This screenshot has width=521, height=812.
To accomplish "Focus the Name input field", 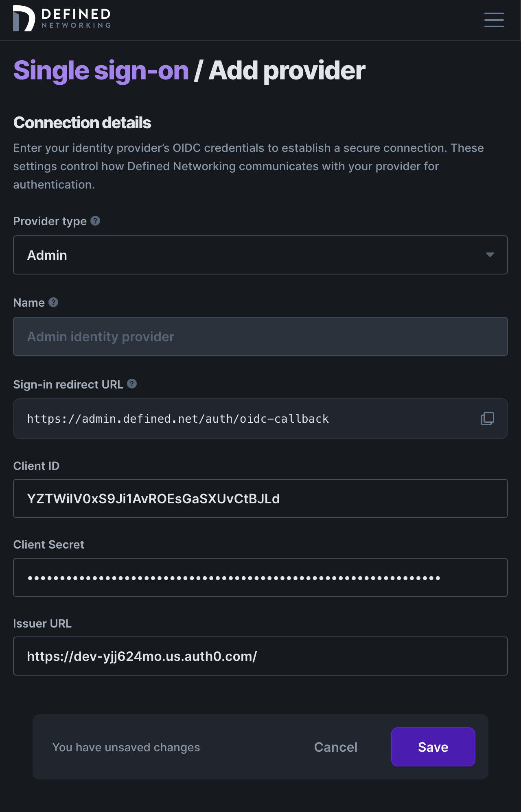I will coord(260,336).
